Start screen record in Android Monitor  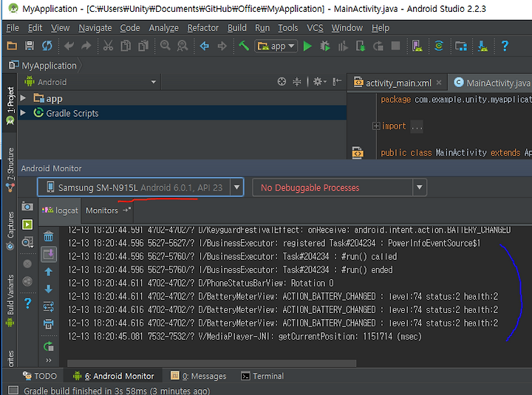[27, 224]
